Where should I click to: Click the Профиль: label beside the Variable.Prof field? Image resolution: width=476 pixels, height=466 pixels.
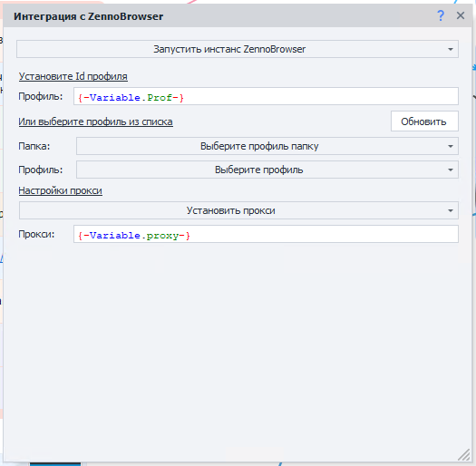click(41, 96)
